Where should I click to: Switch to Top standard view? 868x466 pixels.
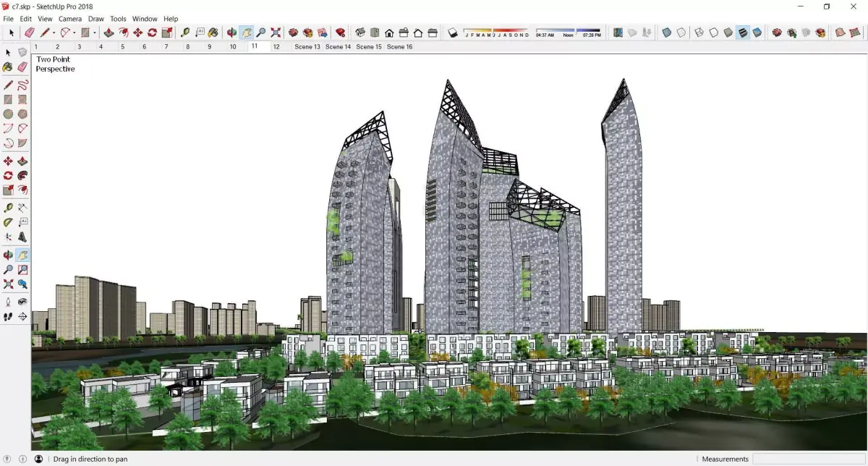(x=375, y=33)
